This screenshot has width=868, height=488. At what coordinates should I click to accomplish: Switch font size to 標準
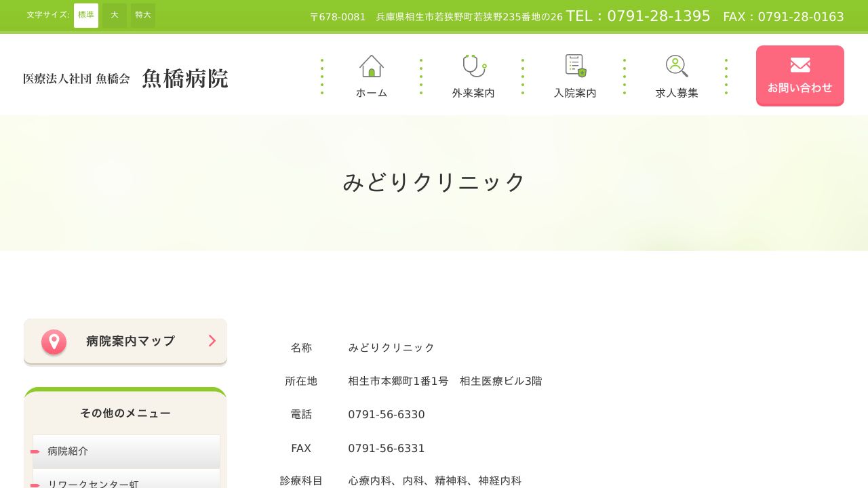pos(86,14)
